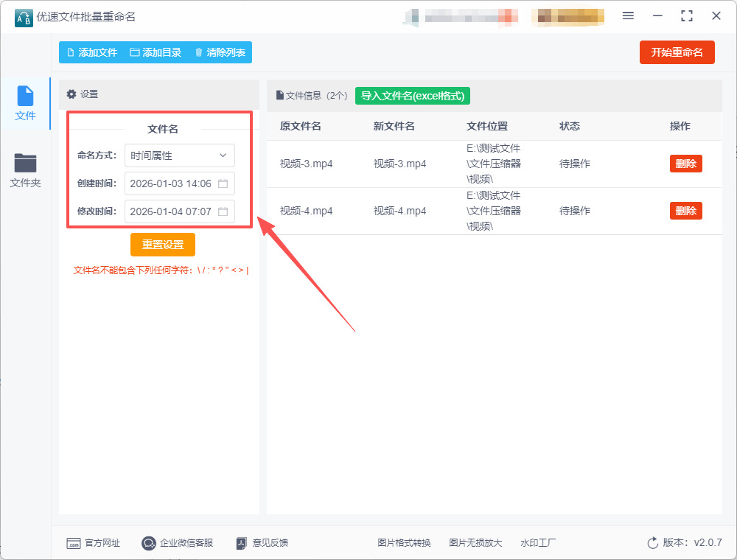Click 导入文件名(excel格式) button

click(x=413, y=96)
